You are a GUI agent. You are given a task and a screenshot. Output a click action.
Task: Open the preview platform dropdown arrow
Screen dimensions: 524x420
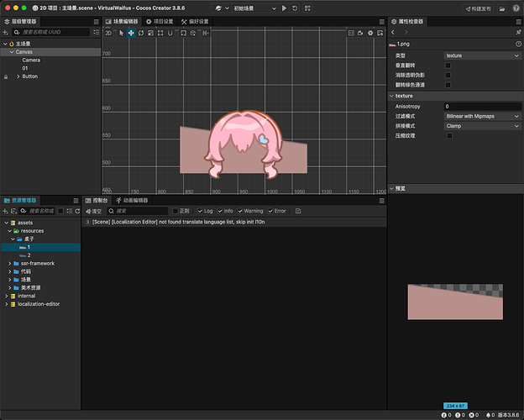click(227, 8)
